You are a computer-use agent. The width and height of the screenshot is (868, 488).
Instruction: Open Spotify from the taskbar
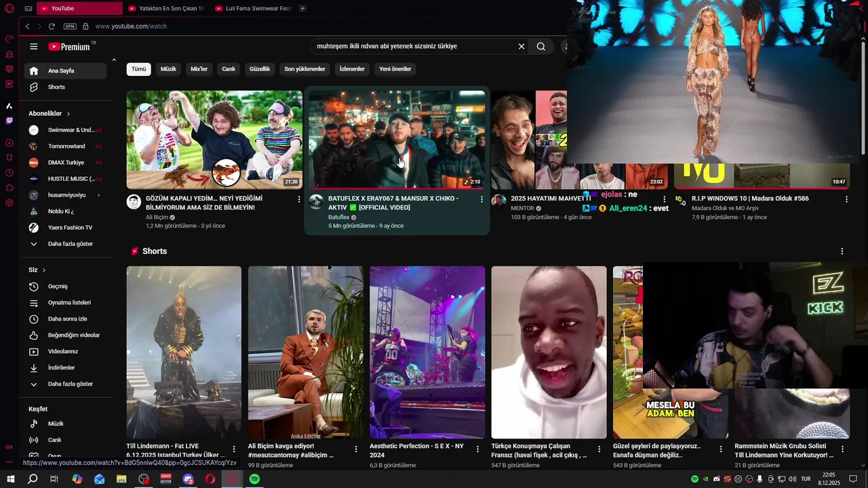[254, 479]
